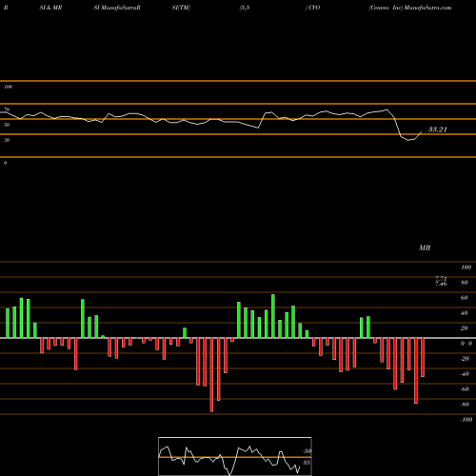Open the mini RSI overview chart thumbnail
The image size is (476, 476).
pyautogui.click(x=235, y=456)
